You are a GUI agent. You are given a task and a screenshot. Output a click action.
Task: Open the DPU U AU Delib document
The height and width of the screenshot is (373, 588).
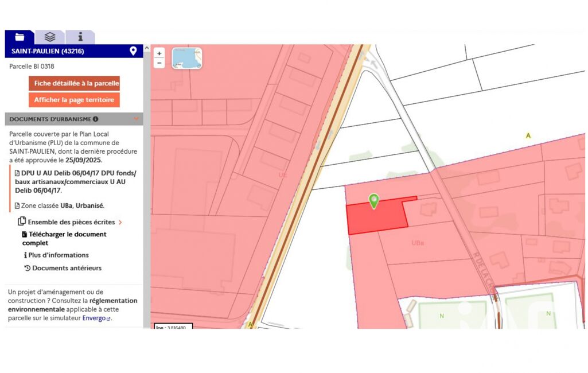(75, 181)
